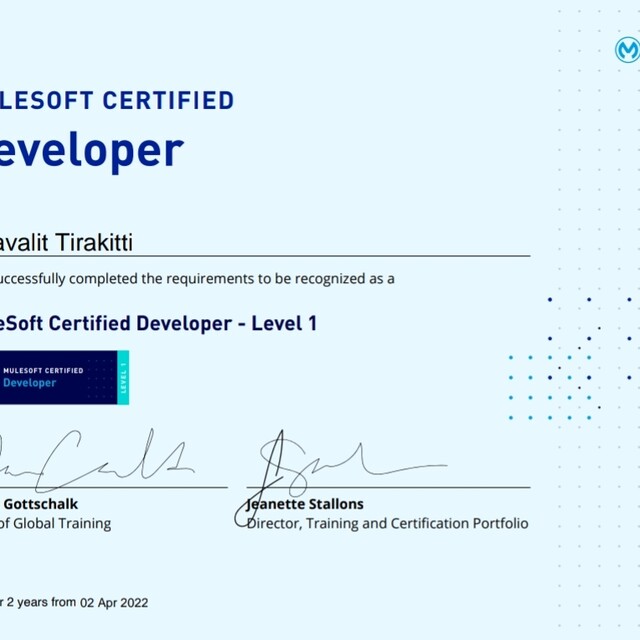Screen dimensions: 640x640
Task: Click the name 'Jeanette Stallons'
Action: (304, 504)
